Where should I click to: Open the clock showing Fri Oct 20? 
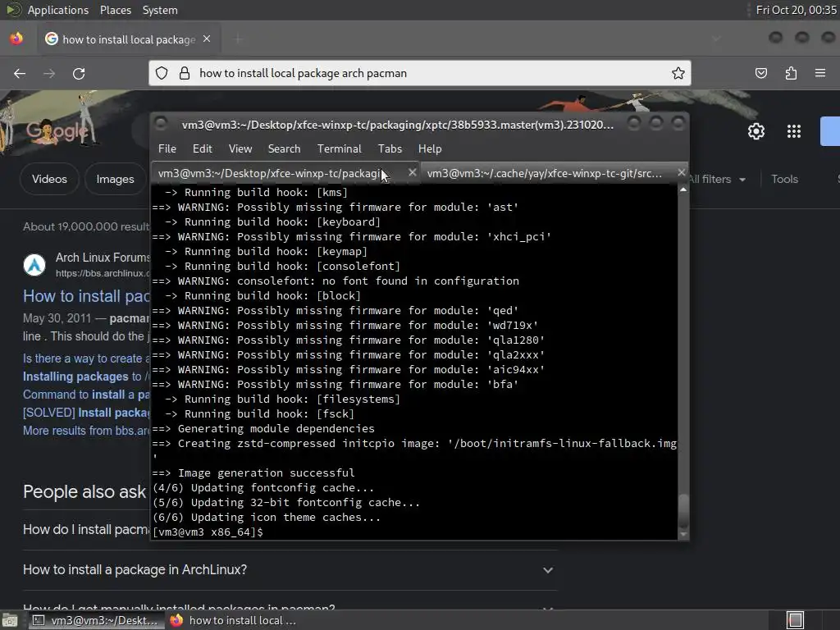click(x=796, y=10)
